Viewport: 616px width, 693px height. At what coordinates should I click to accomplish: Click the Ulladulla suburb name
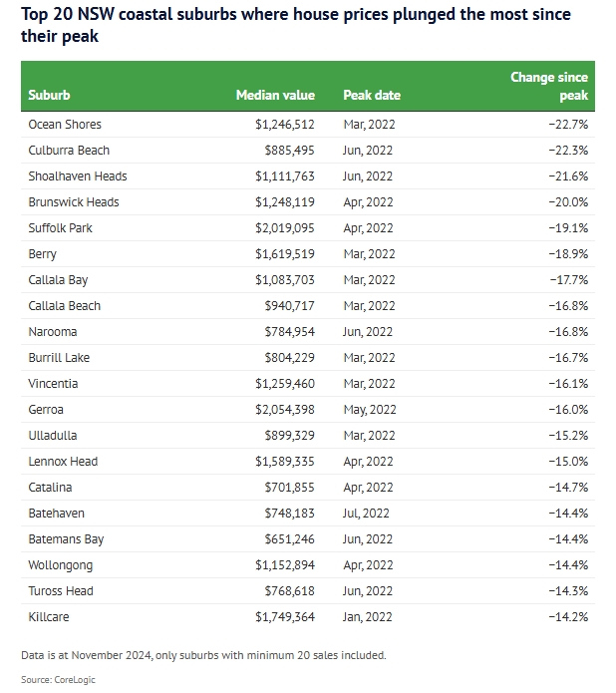coord(53,436)
